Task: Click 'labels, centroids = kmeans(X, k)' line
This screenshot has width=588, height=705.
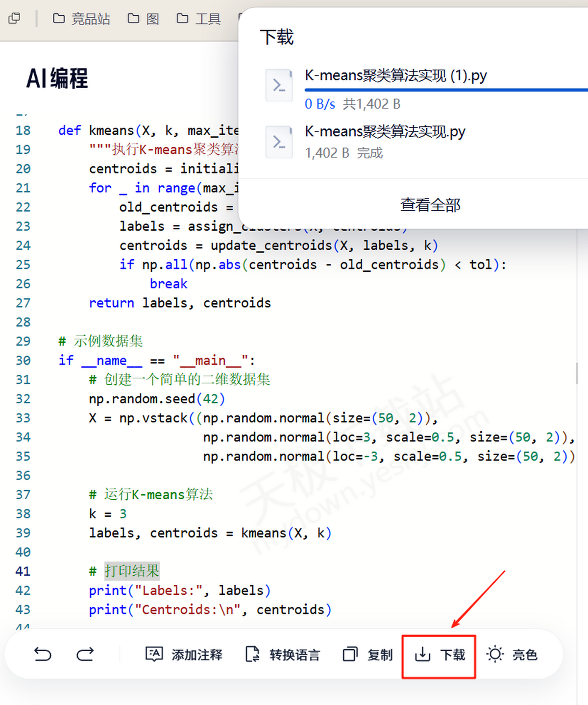Action: coord(210,533)
